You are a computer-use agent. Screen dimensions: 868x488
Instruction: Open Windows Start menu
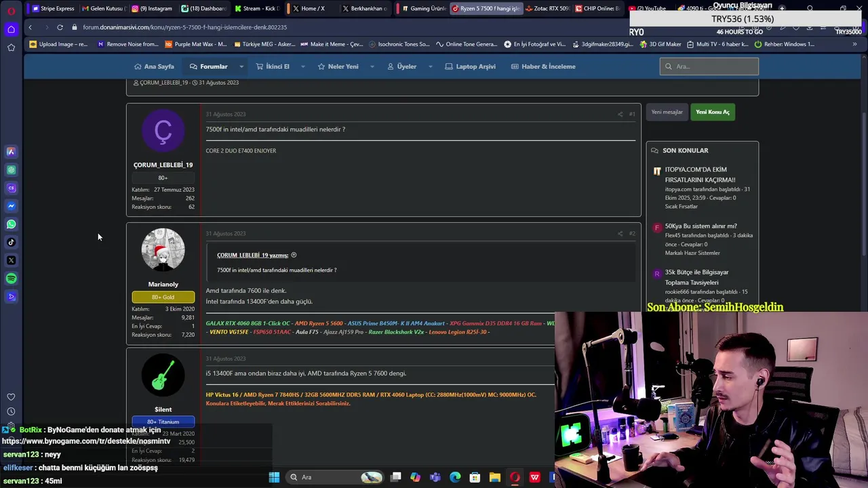[x=274, y=477]
